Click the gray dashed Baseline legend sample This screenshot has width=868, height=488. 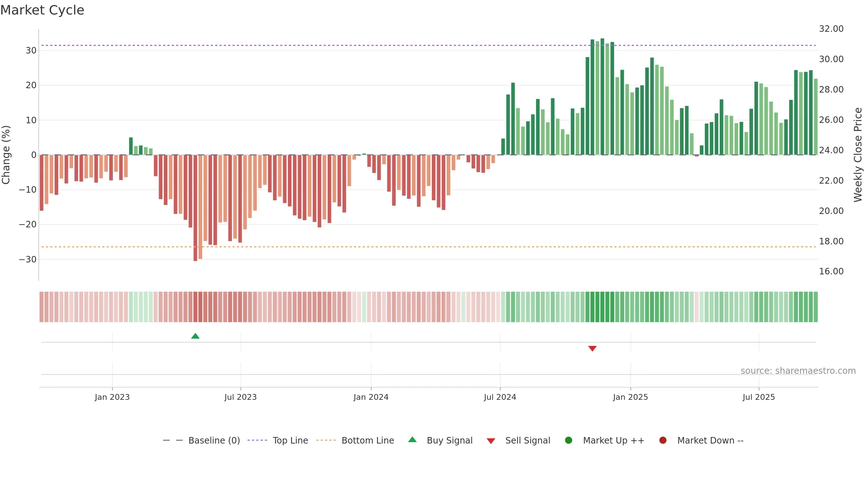(173, 440)
